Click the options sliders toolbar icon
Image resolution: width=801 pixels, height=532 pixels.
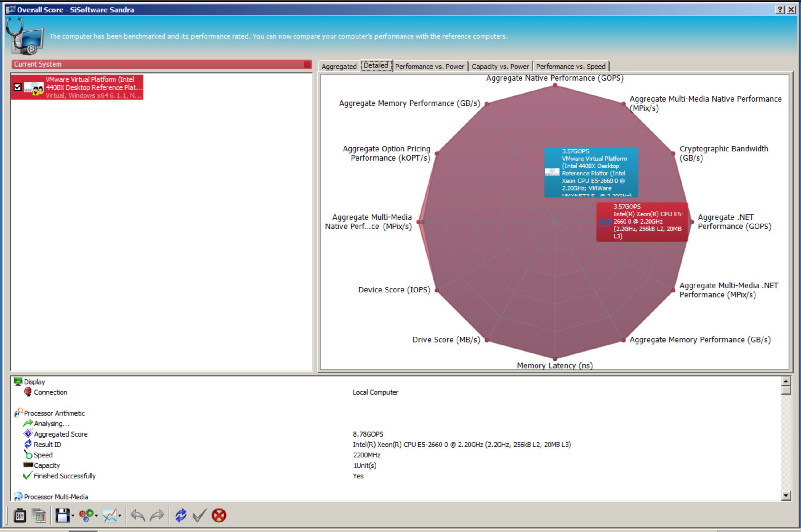click(x=20, y=515)
